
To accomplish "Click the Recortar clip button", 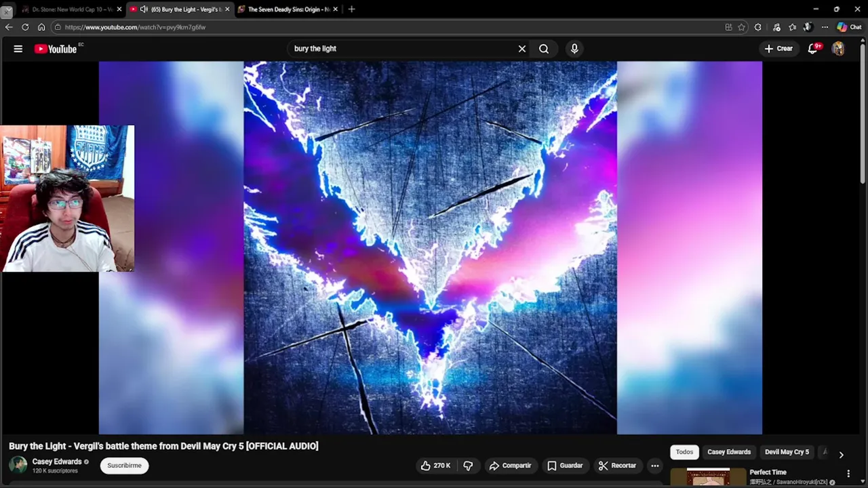I will tap(617, 466).
